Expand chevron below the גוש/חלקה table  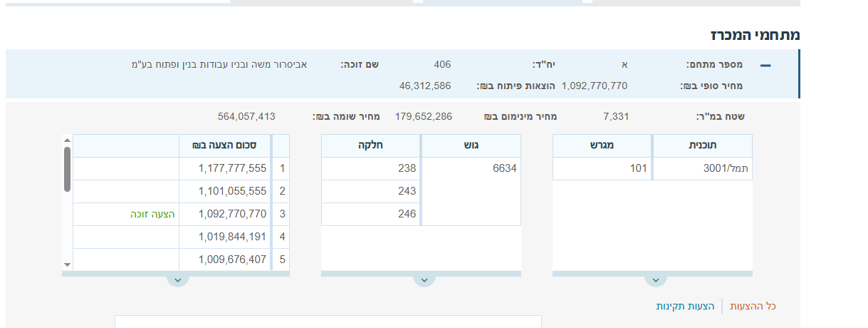(x=424, y=280)
